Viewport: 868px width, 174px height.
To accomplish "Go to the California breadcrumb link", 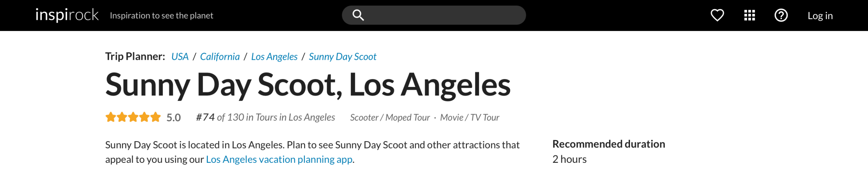I will click(x=220, y=56).
